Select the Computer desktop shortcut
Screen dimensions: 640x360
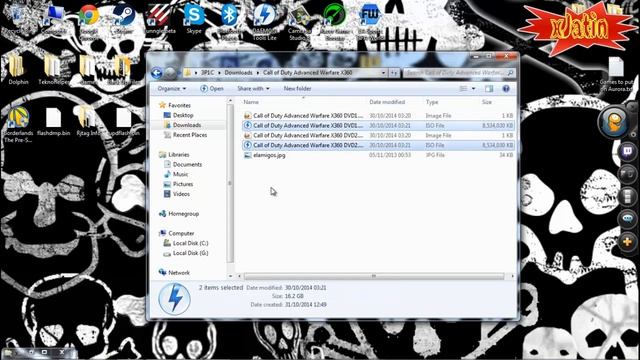coord(53,19)
